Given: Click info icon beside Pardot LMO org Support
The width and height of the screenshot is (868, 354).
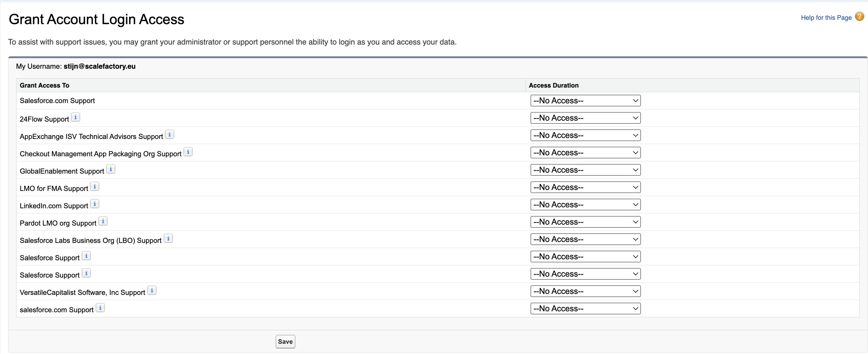Looking at the screenshot, I should (x=103, y=221).
